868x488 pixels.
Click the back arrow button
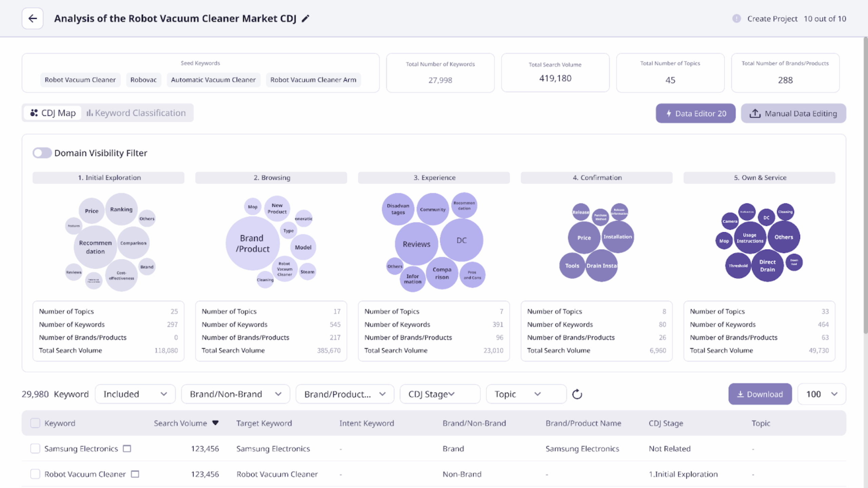pos(33,18)
